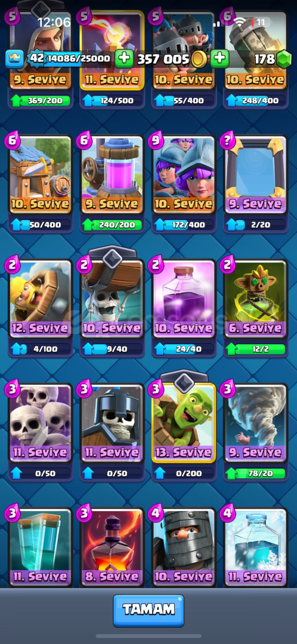Select the Mirror card
Screen dimensions: 297x644
[x=255, y=175]
